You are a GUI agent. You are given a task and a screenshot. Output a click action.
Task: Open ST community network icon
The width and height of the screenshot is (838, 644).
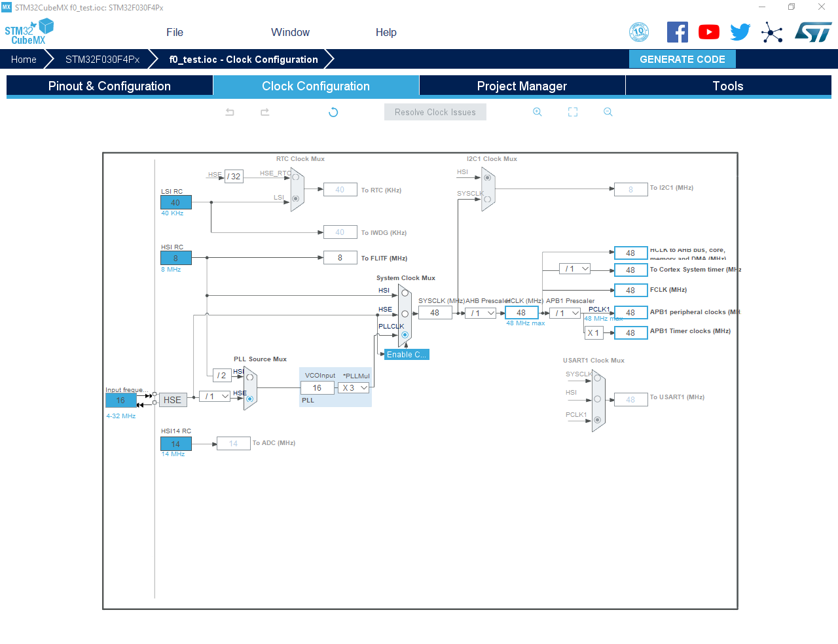point(772,32)
